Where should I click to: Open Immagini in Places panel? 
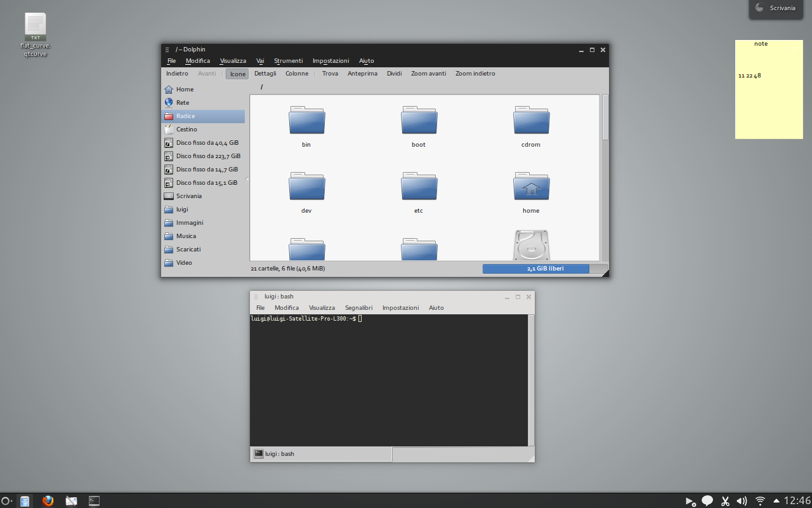point(203,223)
